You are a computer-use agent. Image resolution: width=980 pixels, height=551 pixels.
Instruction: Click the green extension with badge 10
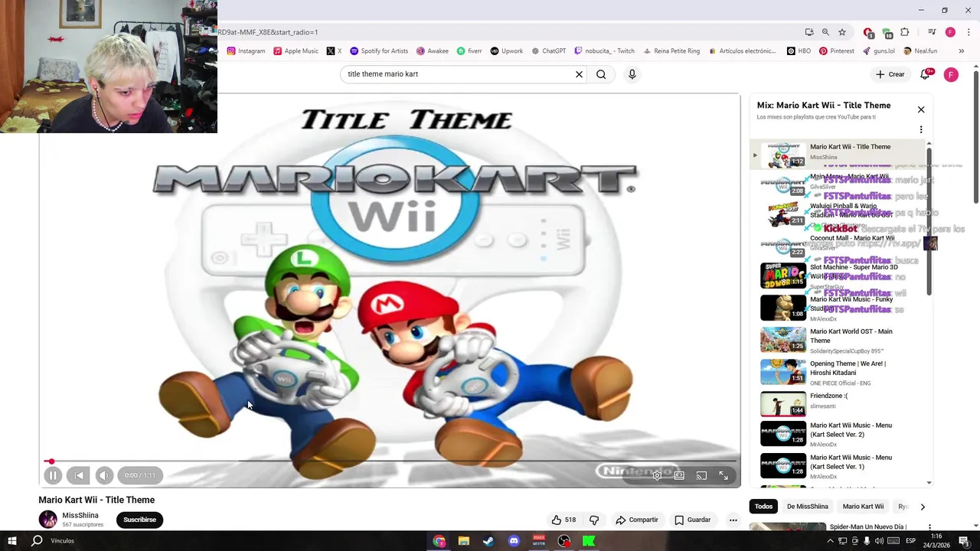coord(887,33)
